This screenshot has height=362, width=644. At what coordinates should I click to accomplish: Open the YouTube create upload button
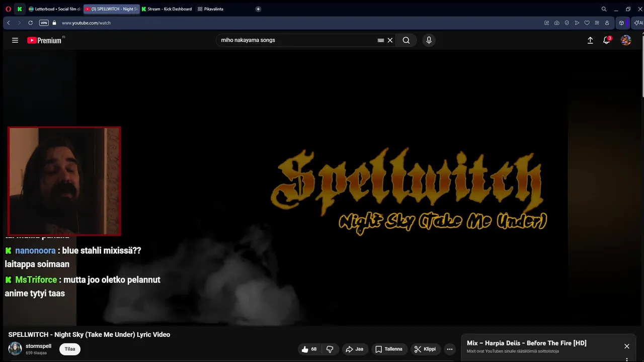(x=590, y=40)
